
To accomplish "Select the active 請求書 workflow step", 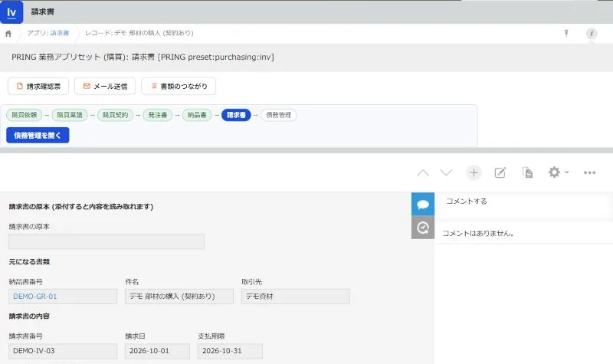I will [x=236, y=115].
